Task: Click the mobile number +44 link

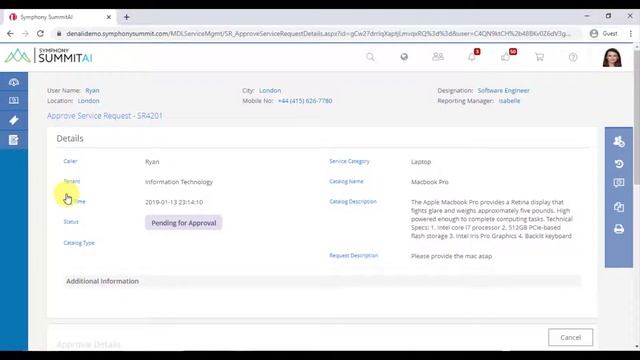Action: coord(305,101)
